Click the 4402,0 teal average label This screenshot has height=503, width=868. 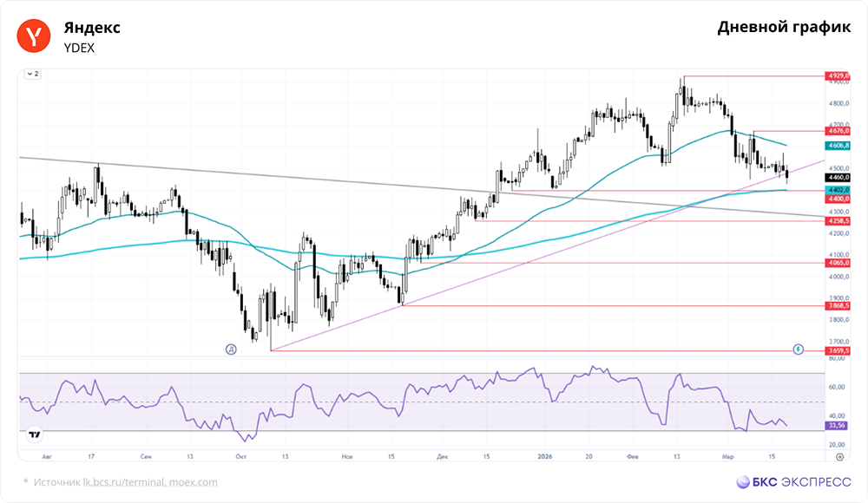click(x=838, y=190)
